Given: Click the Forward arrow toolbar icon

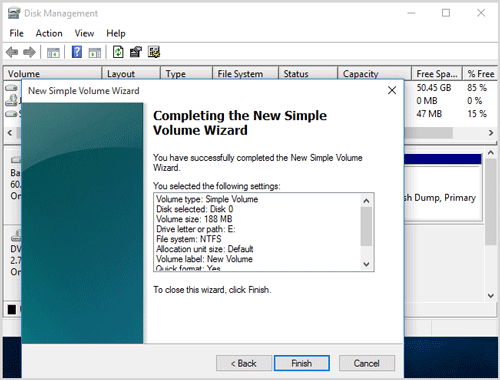Looking at the screenshot, I should pyautogui.click(x=29, y=52).
